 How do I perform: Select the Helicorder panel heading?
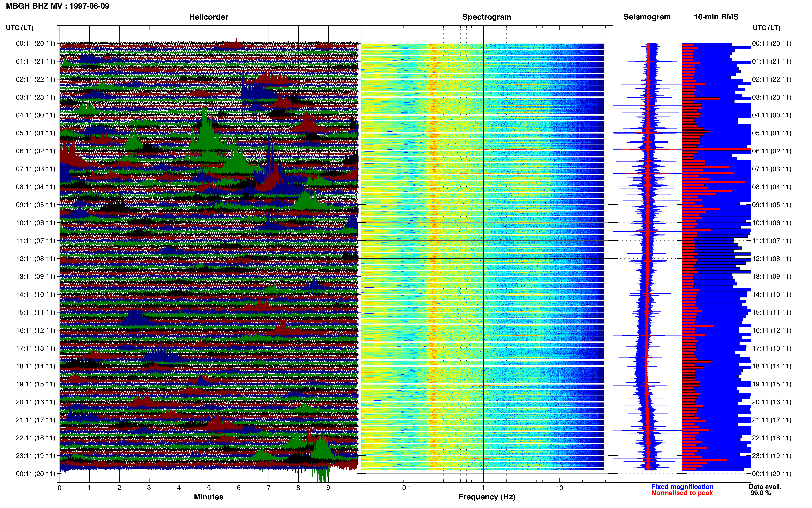click(209, 17)
